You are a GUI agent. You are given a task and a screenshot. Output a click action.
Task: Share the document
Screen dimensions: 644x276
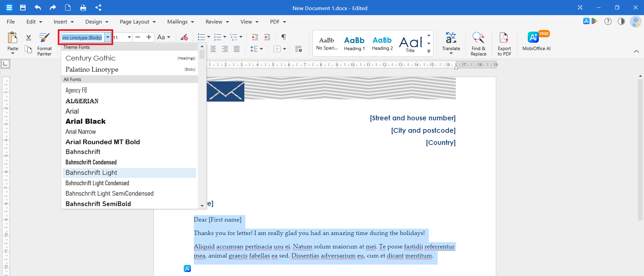(x=98, y=7)
